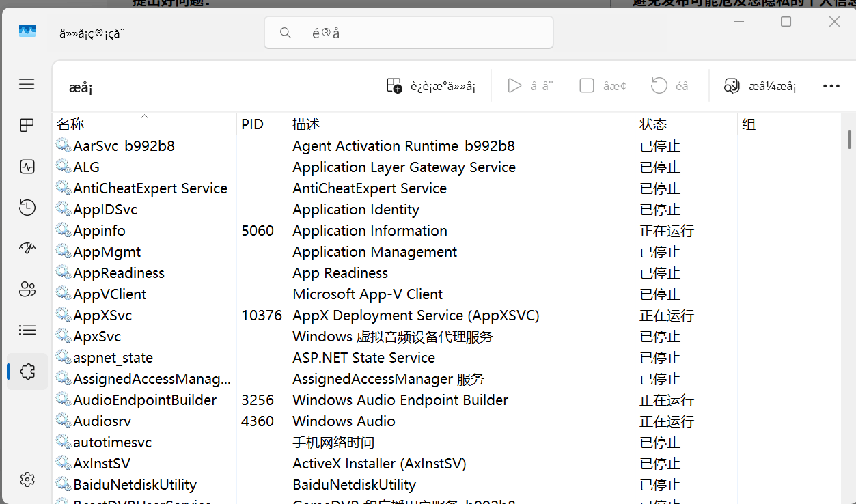Click the gear icon beside Appinfo
856x504 pixels.
64,230
